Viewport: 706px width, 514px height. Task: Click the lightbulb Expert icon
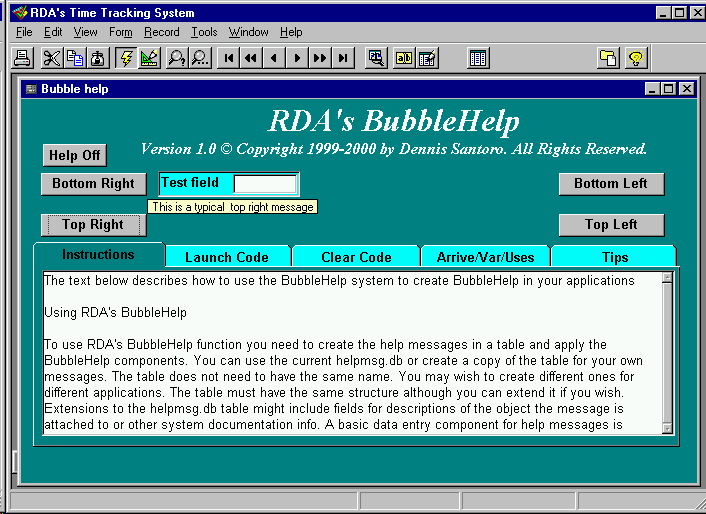pos(636,58)
